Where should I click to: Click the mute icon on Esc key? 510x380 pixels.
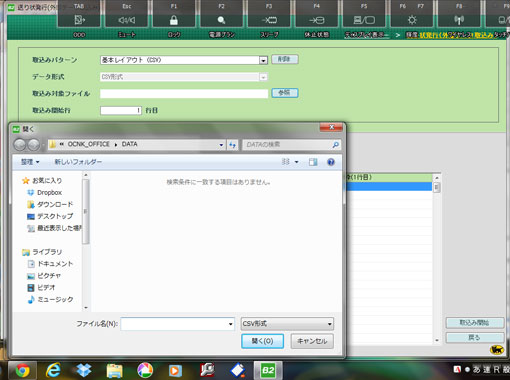[x=126, y=20]
